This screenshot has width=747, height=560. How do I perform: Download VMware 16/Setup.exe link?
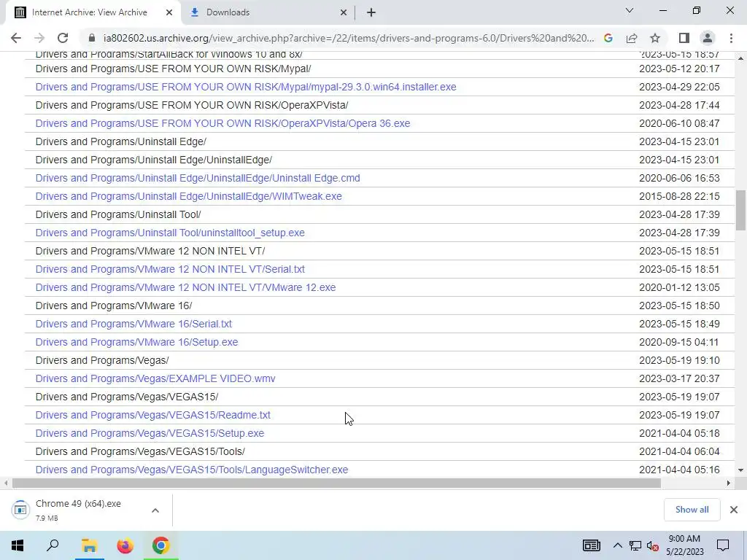[136, 342]
